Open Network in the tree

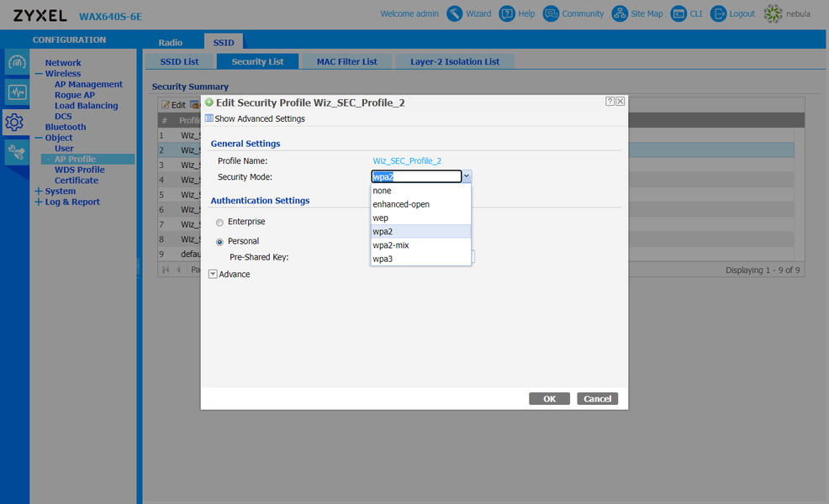[x=63, y=63]
